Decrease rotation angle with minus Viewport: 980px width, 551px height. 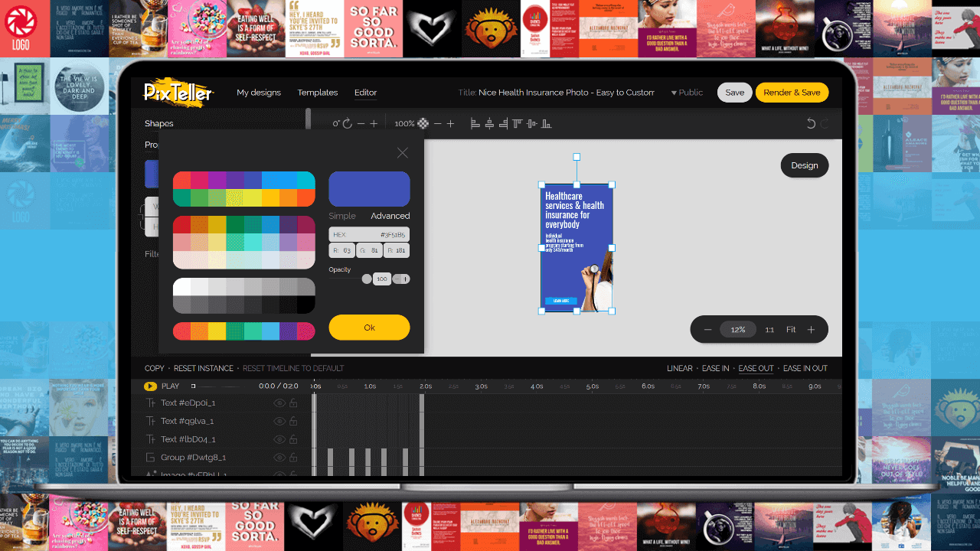[x=361, y=123]
